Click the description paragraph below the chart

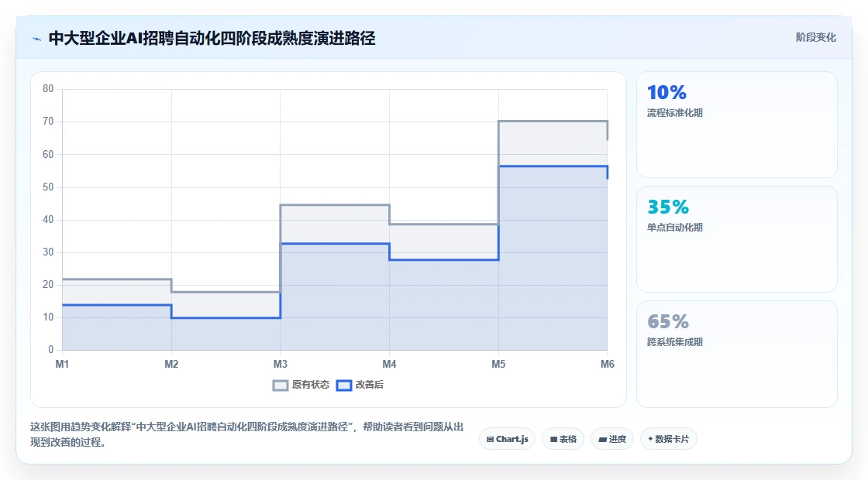[x=247, y=434]
